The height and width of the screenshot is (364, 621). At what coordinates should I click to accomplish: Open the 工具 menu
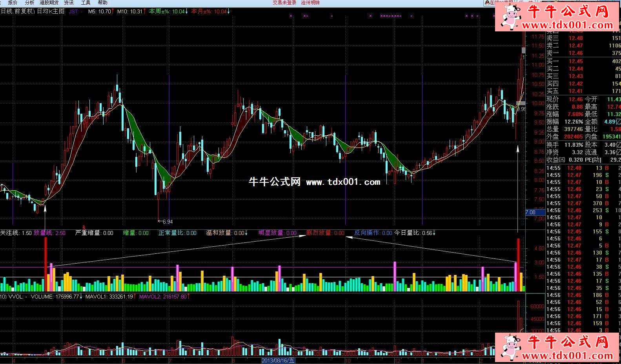click(x=86, y=3)
